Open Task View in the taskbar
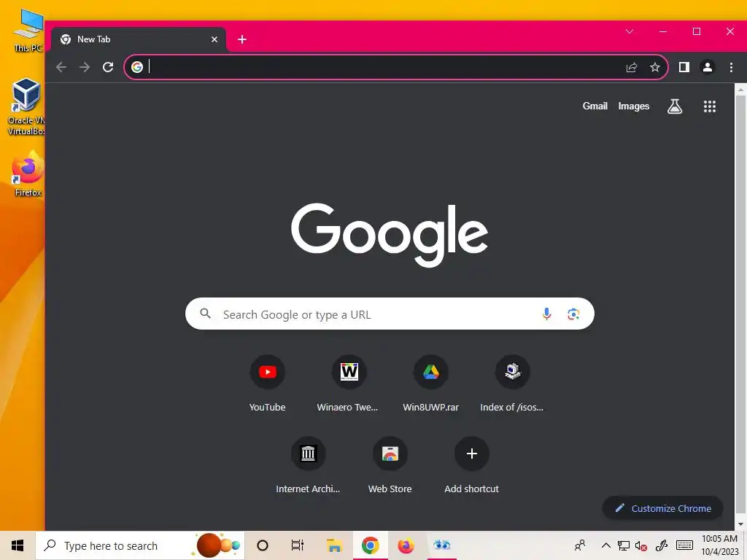This screenshot has width=747, height=560. point(298,545)
